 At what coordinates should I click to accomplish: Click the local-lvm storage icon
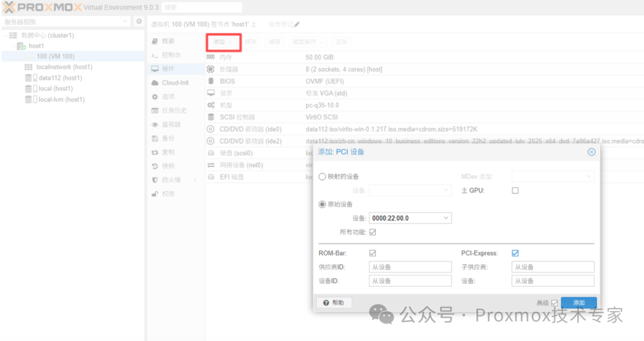coord(31,100)
